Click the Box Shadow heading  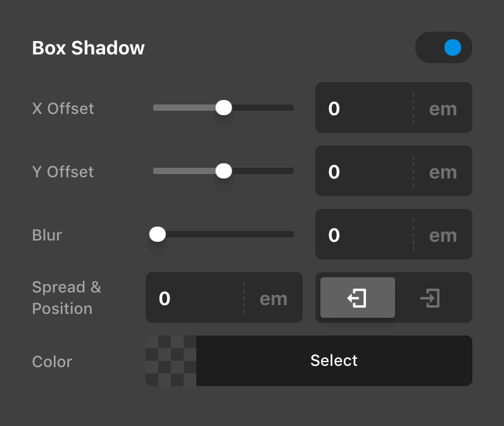pos(89,48)
